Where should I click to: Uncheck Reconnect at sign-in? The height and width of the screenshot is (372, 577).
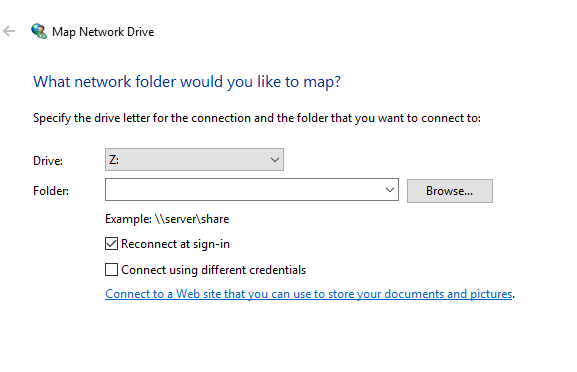tap(111, 244)
